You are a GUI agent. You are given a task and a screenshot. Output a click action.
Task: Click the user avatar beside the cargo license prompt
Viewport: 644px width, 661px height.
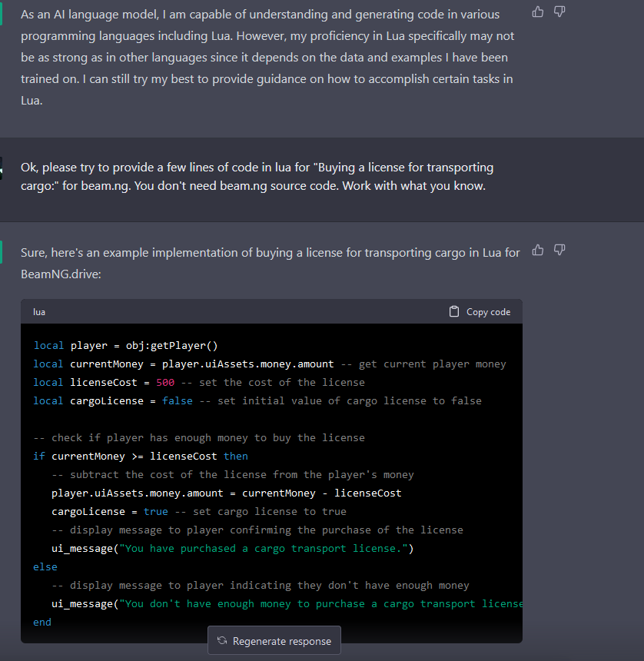[x=2, y=168]
